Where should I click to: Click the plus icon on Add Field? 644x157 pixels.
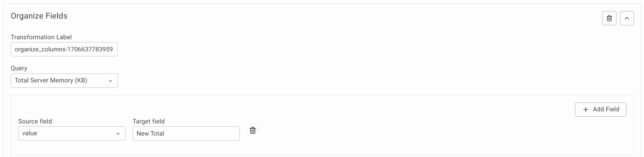tap(586, 110)
